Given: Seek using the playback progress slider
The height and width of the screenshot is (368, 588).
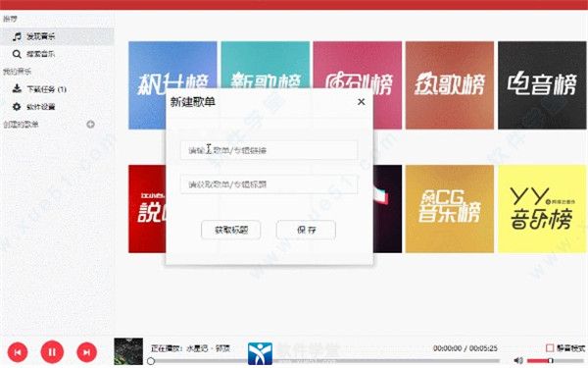Looking at the screenshot, I should (x=324, y=361).
